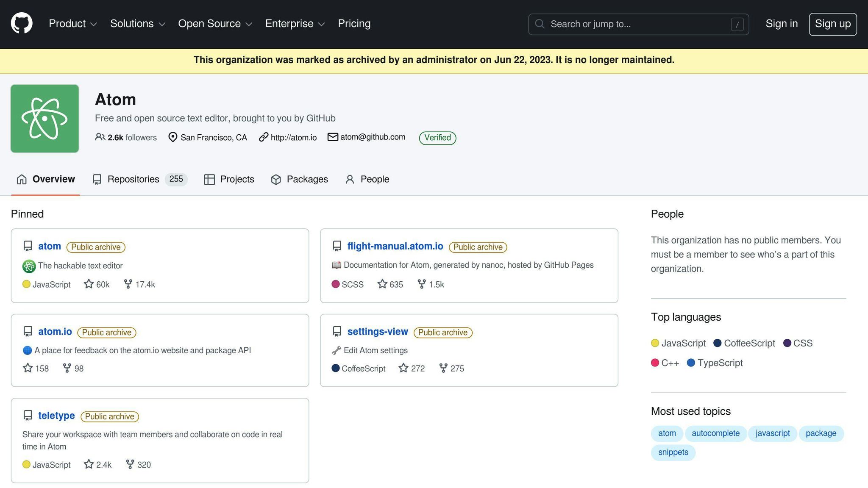Click fork icon on atom.io repo
868x488 pixels.
pyautogui.click(x=67, y=368)
